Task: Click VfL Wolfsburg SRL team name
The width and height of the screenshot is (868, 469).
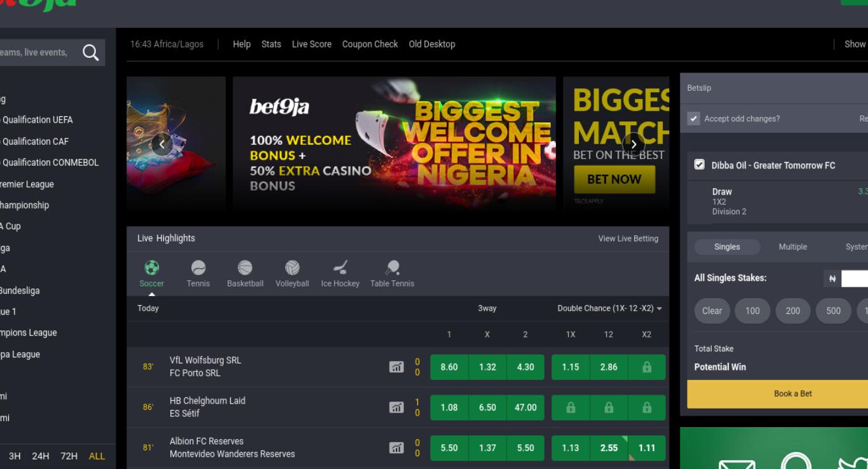Action: 205,360
